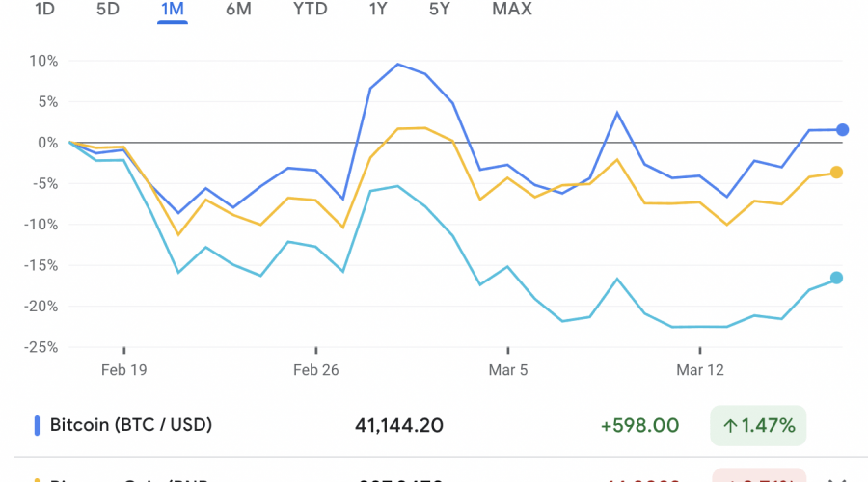
Task: Click the blue Bitcoin line endpoint dot
Action: (842, 129)
